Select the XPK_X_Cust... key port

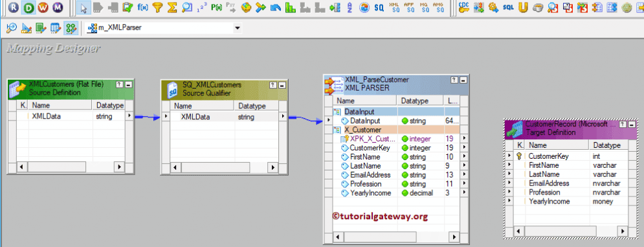pos(372,139)
